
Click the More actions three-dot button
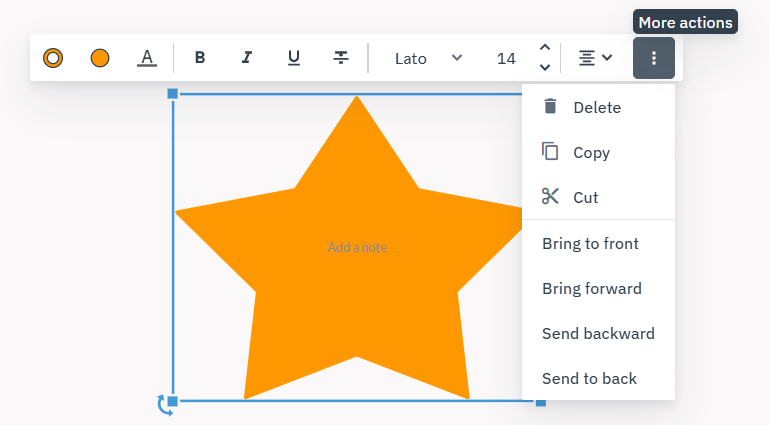tap(654, 58)
